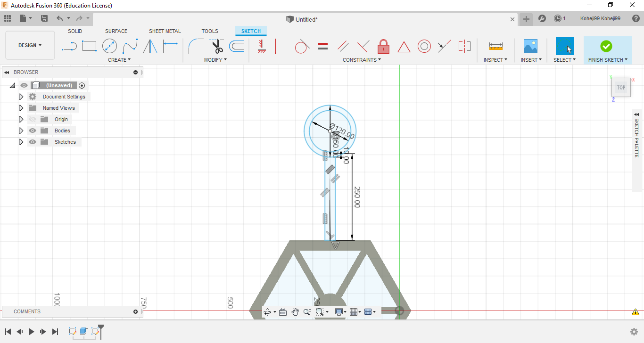
Task: Play the timeline
Action: (x=32, y=332)
